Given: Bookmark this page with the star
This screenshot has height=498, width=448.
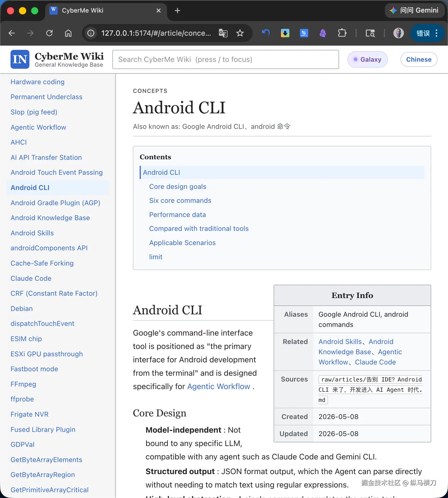Looking at the screenshot, I should (240, 33).
